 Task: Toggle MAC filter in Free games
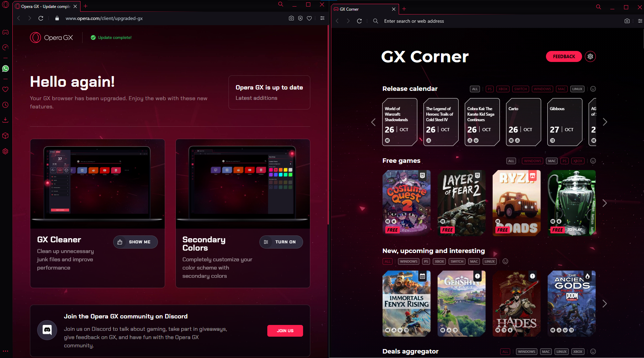click(x=552, y=161)
